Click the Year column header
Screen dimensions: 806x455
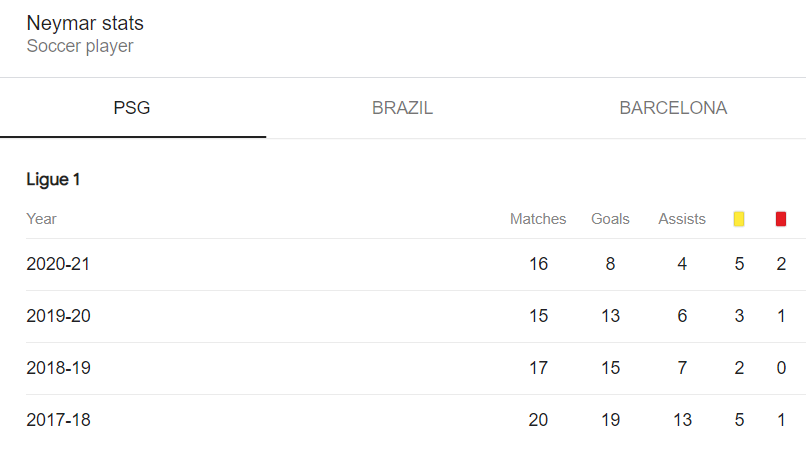pos(41,219)
